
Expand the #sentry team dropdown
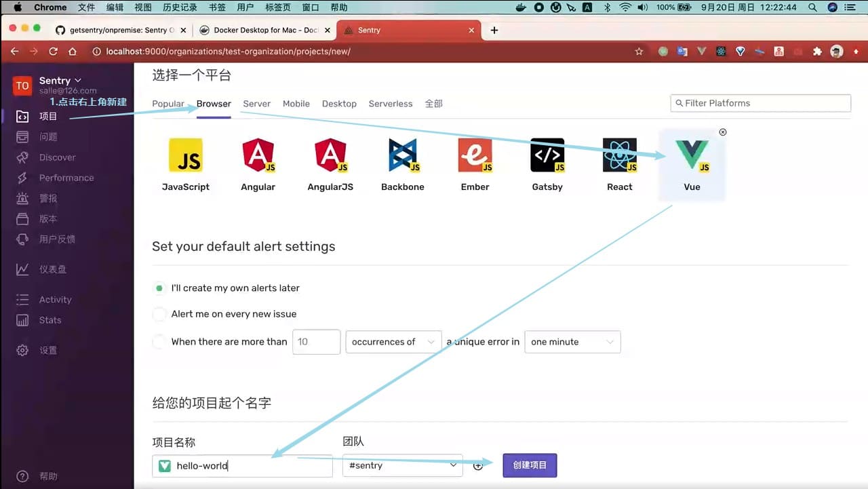402,466
